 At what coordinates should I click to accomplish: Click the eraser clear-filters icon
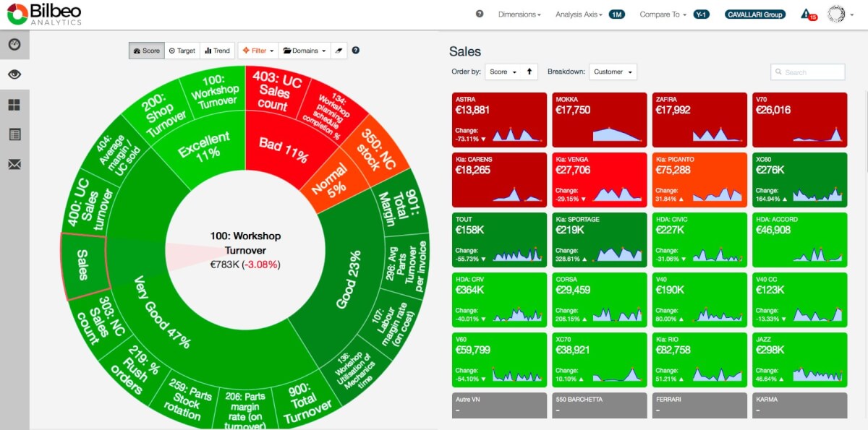pos(338,51)
